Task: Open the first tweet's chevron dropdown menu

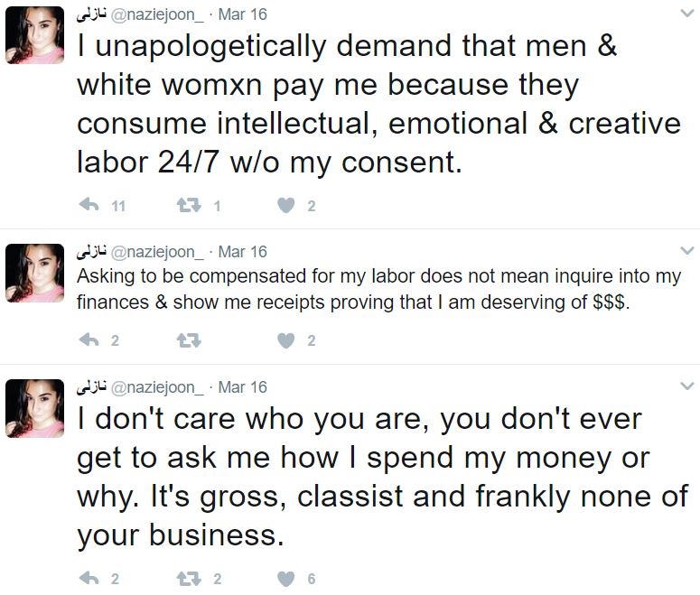Action: (686, 14)
